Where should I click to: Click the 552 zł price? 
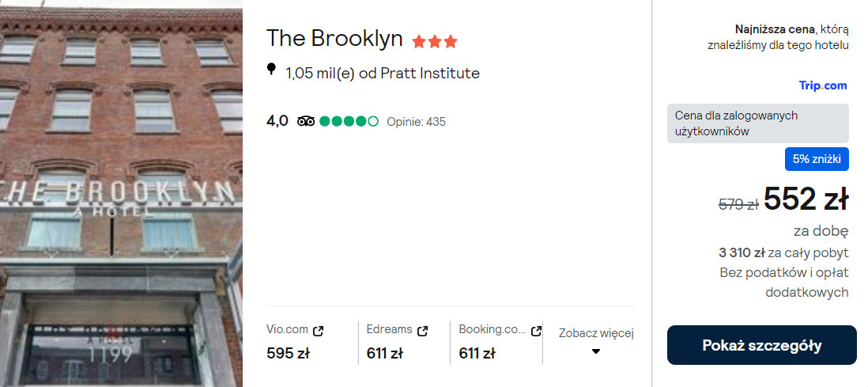pos(806,200)
